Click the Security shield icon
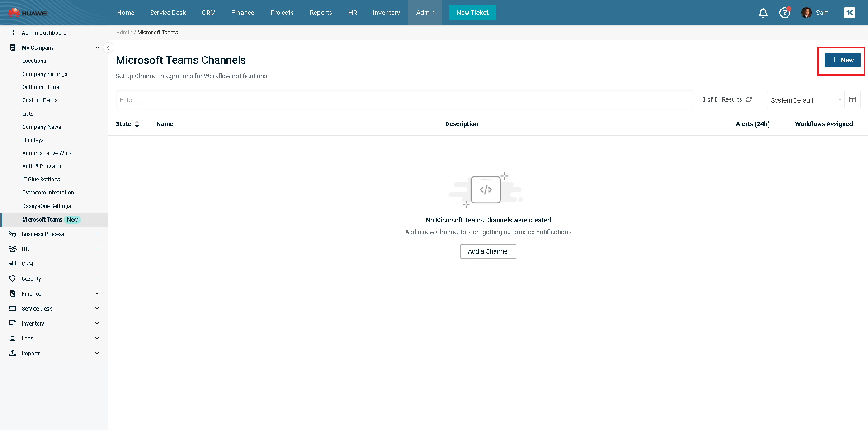The width and height of the screenshot is (868, 430). (x=13, y=279)
